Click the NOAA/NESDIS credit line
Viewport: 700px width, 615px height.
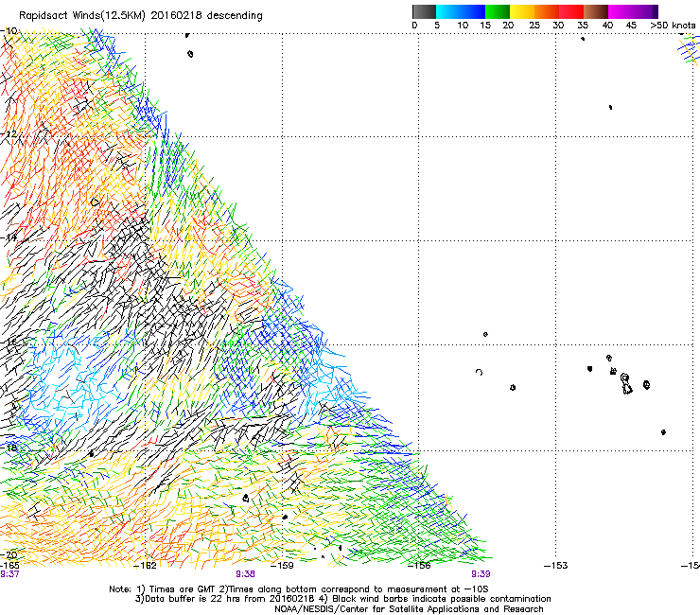click(x=409, y=609)
